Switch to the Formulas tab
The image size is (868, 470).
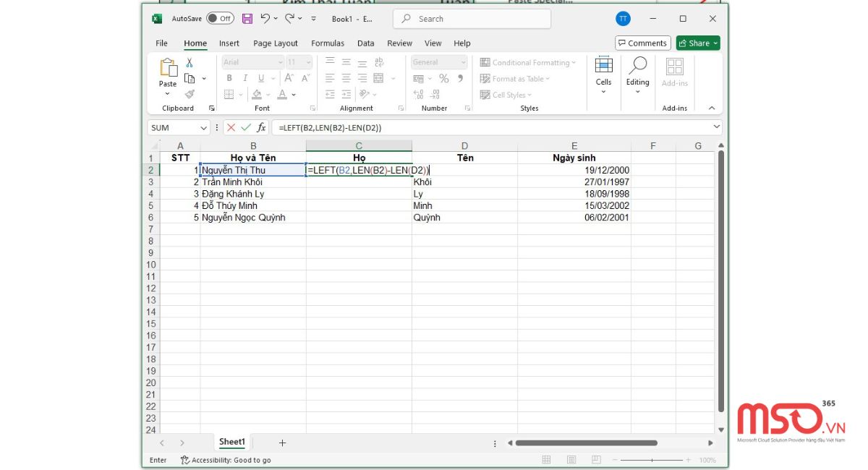(328, 43)
